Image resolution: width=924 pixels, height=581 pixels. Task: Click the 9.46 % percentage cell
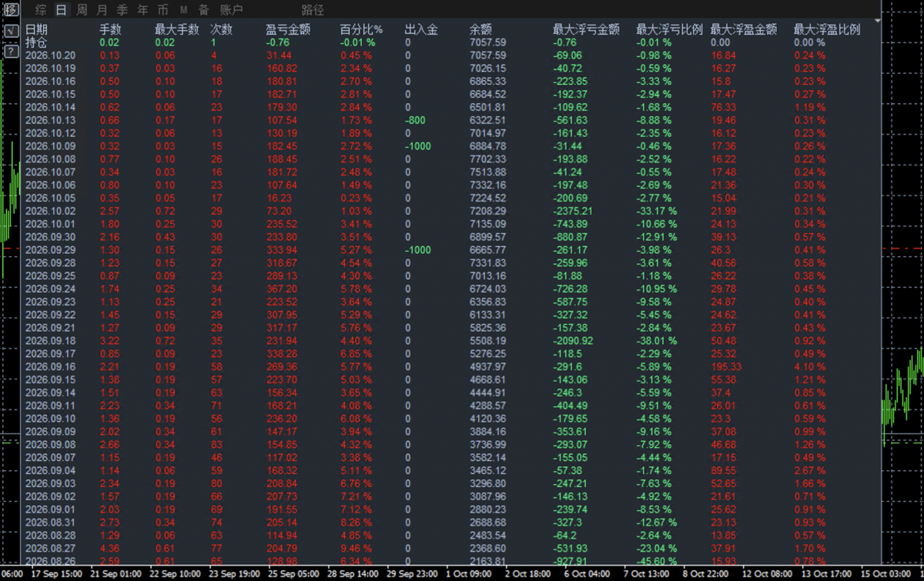pyautogui.click(x=357, y=548)
